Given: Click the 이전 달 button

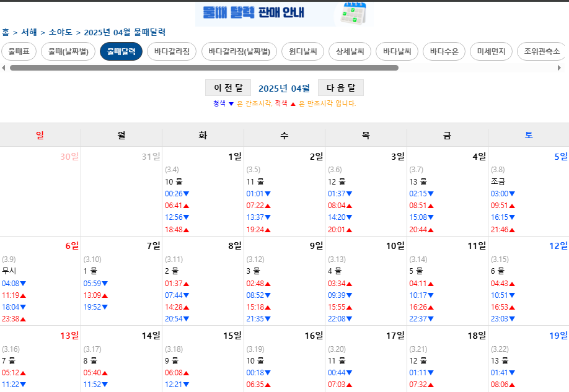Looking at the screenshot, I should (x=227, y=87).
